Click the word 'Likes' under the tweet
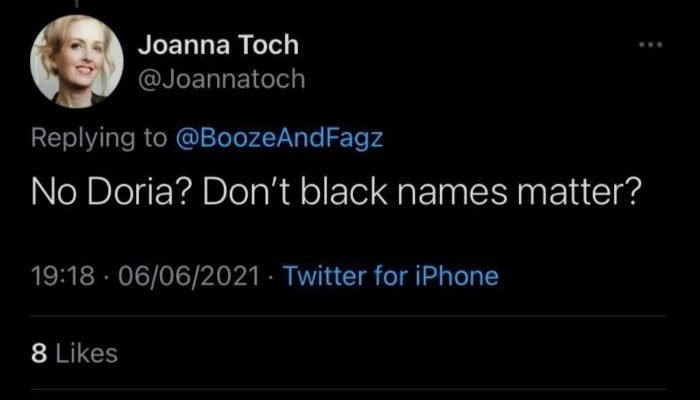This screenshot has height=400, width=700. click(86, 354)
